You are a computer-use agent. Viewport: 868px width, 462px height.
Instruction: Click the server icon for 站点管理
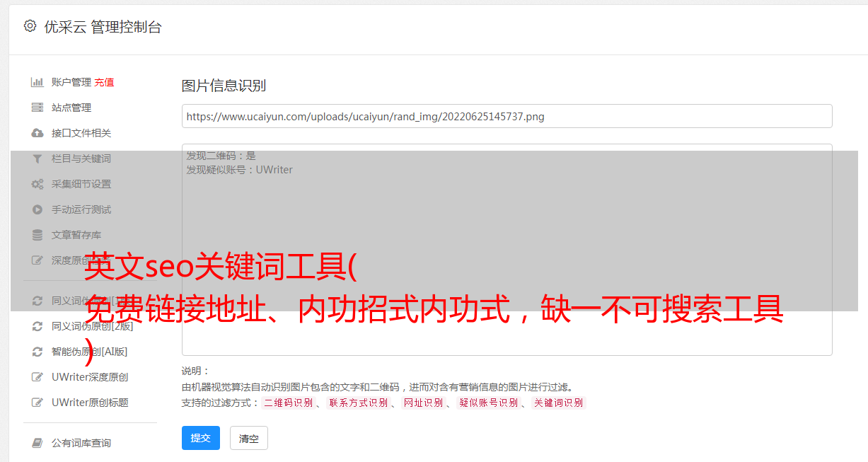[37, 108]
